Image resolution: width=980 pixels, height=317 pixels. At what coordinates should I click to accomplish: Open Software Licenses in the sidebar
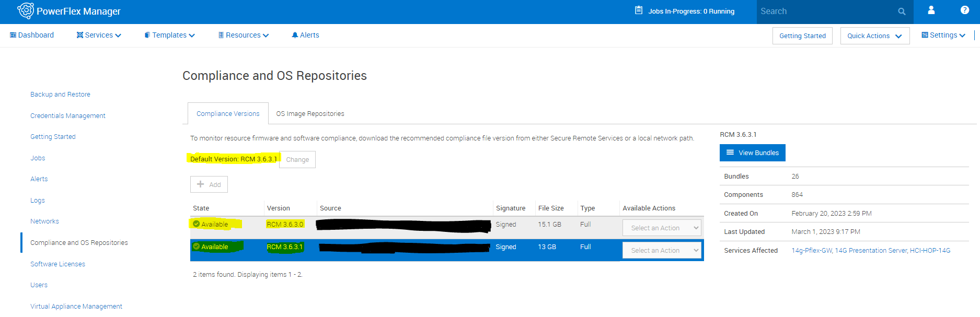[57, 264]
